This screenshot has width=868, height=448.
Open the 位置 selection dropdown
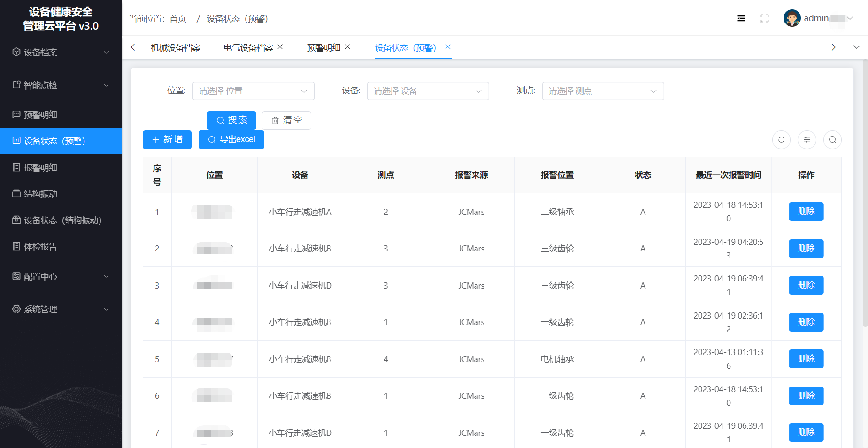click(x=253, y=91)
